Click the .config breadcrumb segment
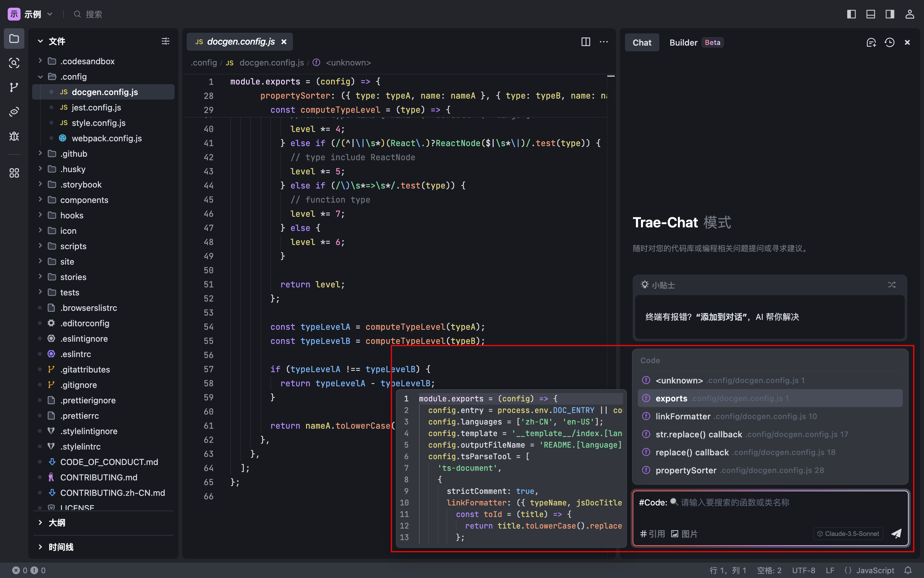Image resolution: width=924 pixels, height=578 pixels. (204, 62)
